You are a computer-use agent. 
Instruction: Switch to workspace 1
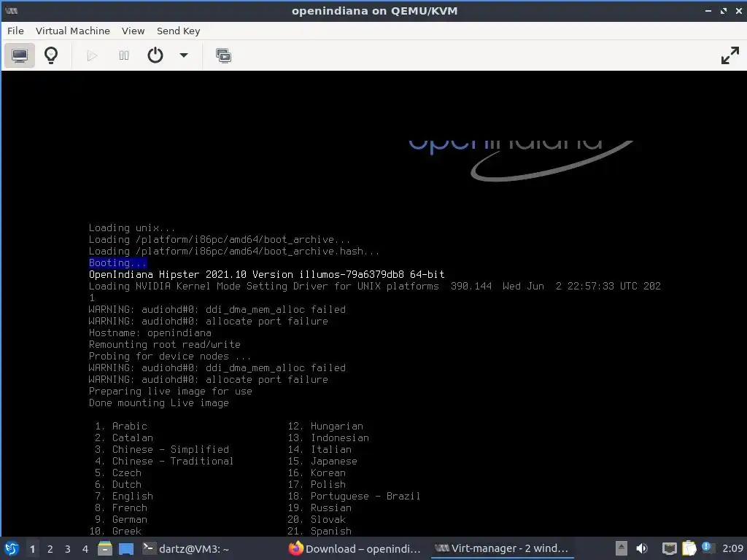pos(32,548)
